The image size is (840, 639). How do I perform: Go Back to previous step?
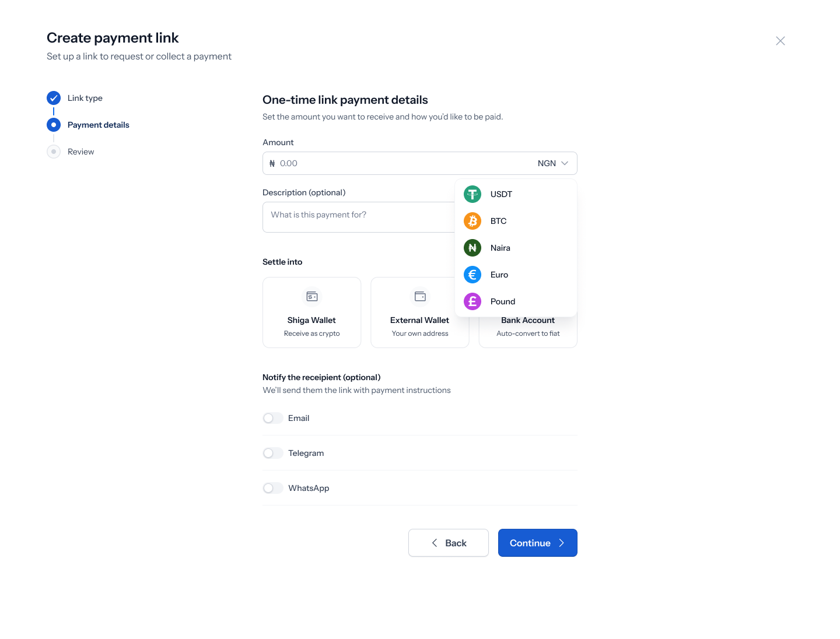click(449, 543)
